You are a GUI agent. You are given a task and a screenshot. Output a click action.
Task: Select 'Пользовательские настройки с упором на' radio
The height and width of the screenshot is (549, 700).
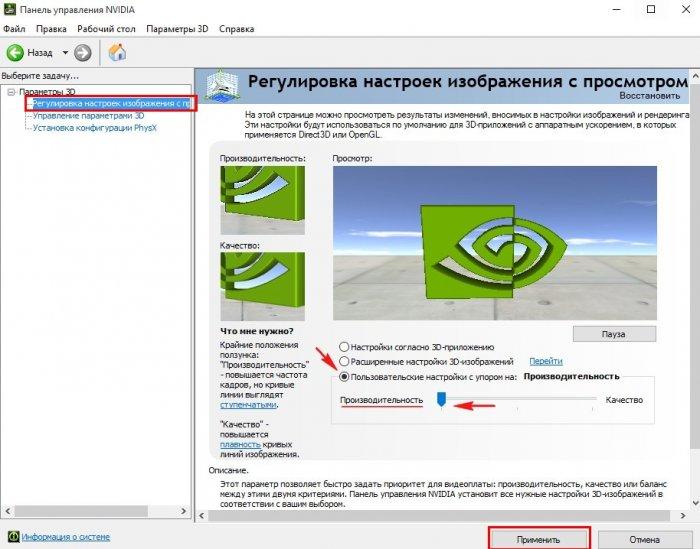point(344,377)
